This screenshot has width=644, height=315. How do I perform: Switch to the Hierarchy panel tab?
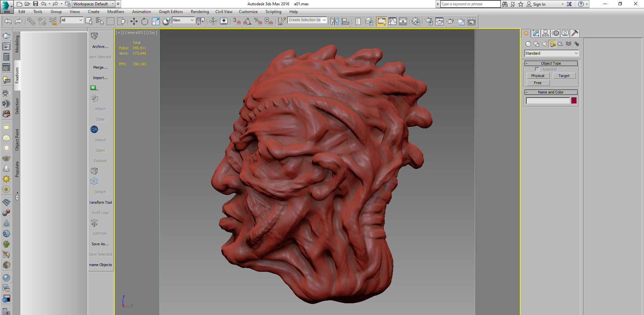pos(545,33)
